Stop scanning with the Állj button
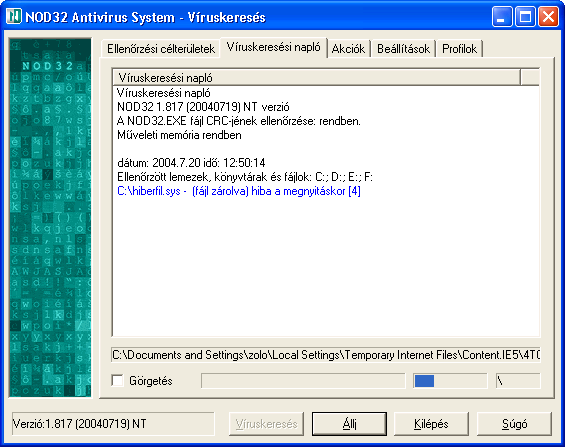 pos(349,424)
